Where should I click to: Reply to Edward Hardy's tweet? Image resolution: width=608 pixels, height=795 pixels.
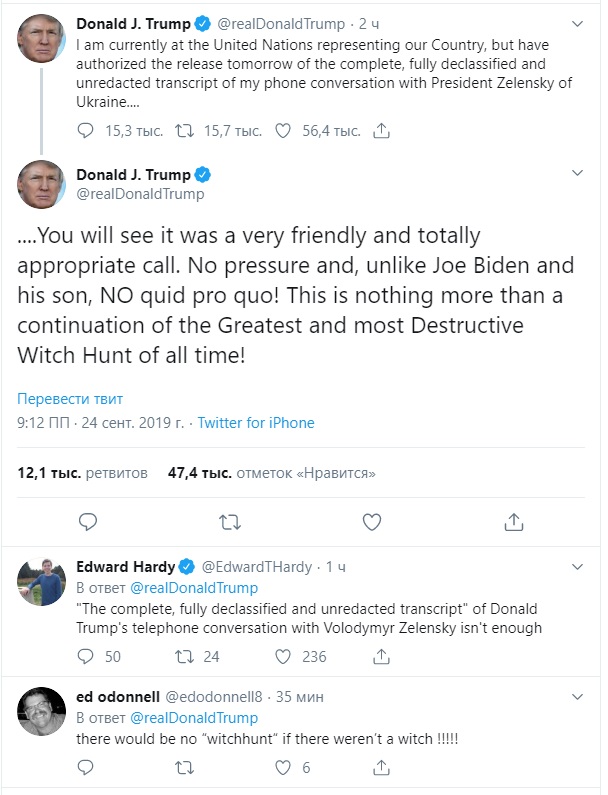(x=87, y=657)
